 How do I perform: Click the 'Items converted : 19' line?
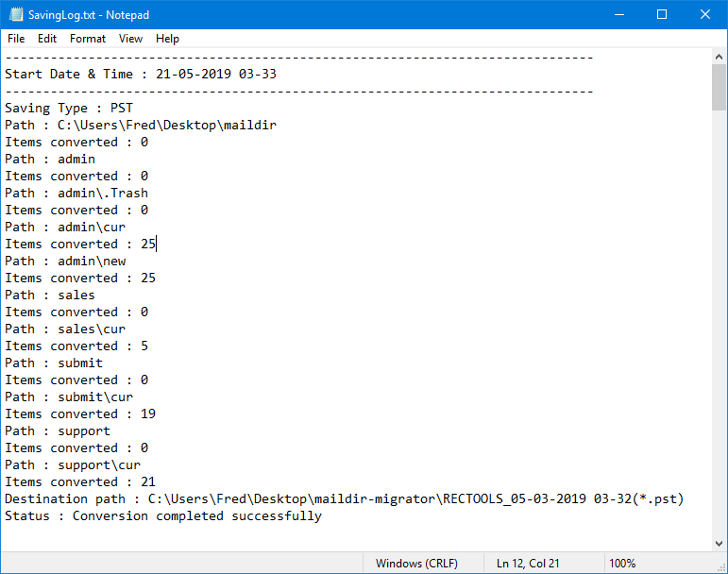(80, 414)
